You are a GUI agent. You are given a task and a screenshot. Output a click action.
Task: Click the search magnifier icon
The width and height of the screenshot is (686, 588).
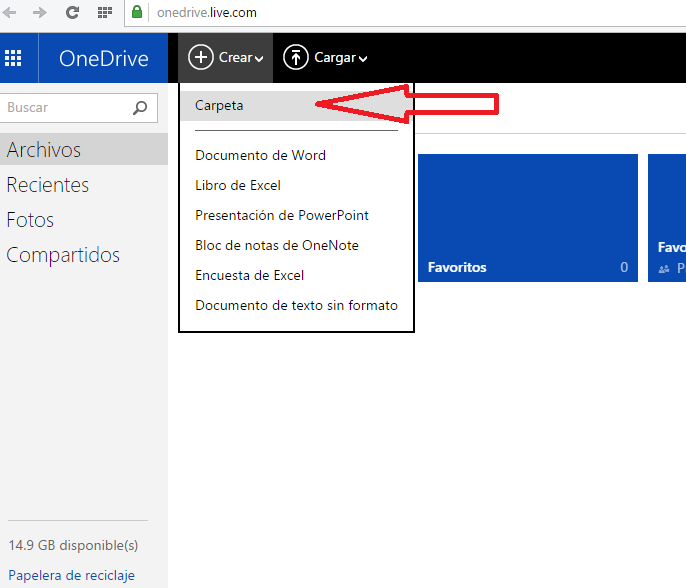coord(140,108)
